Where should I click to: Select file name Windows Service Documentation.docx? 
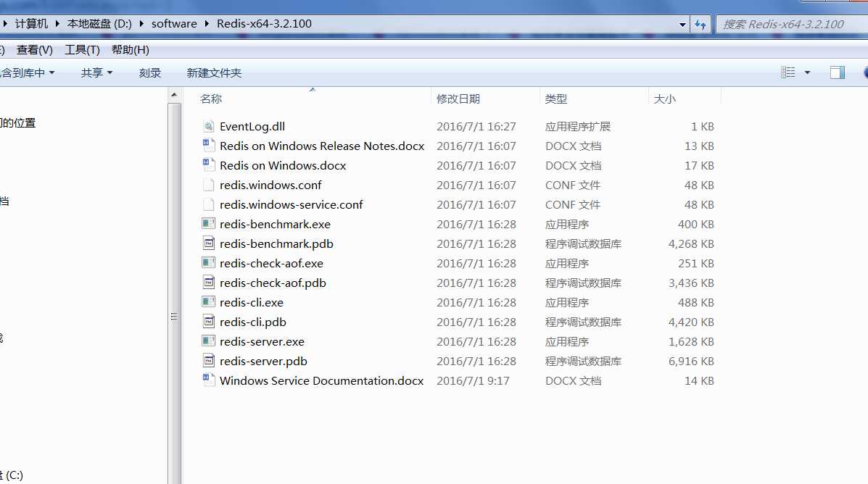pyautogui.click(x=322, y=380)
